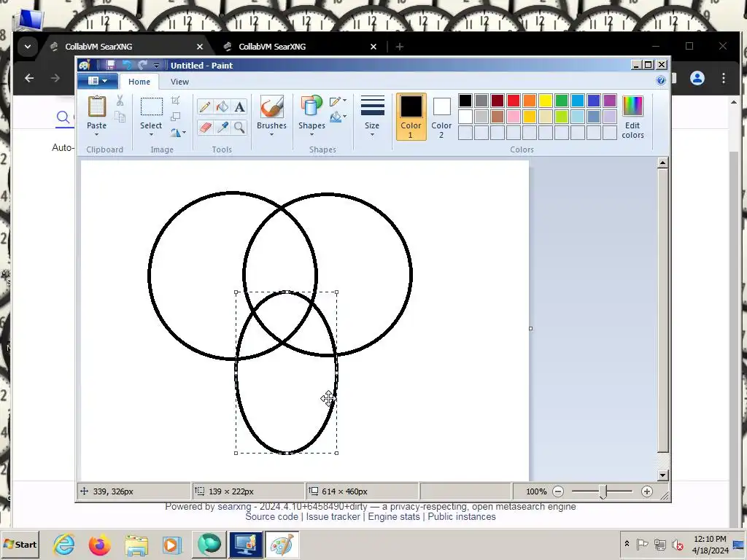Click the vertical scrollbar down arrow in Paint
Image resolution: width=747 pixels, height=560 pixels.
[662, 475]
